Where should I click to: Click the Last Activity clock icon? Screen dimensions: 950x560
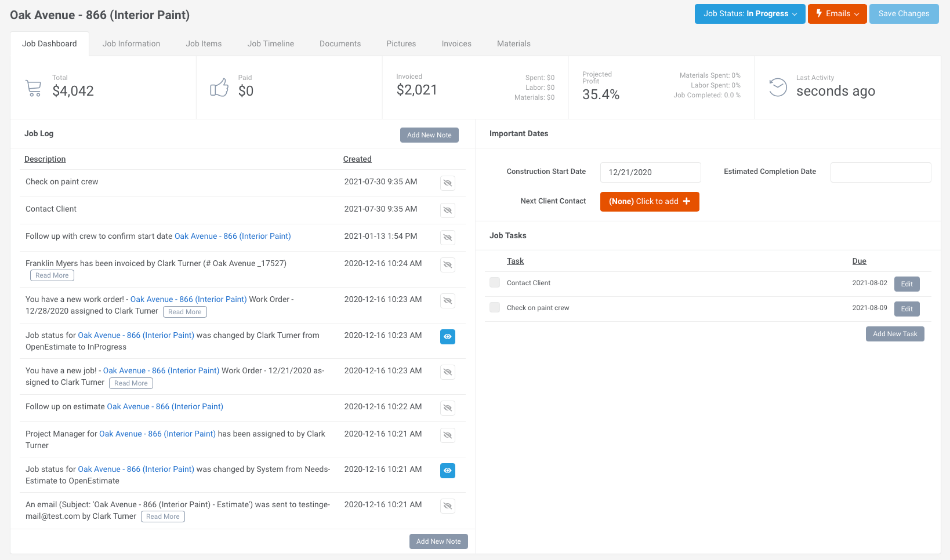pyautogui.click(x=778, y=88)
